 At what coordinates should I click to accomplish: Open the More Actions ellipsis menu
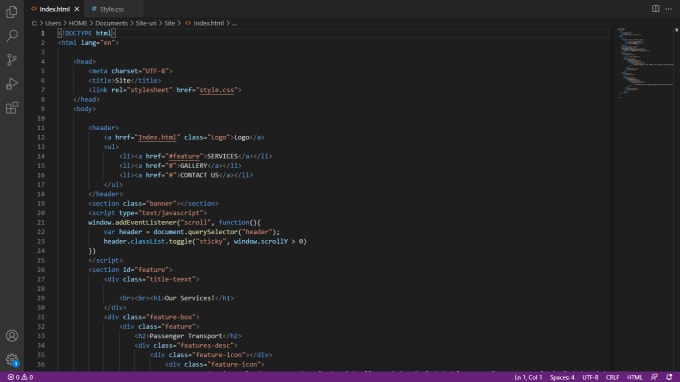coord(668,9)
